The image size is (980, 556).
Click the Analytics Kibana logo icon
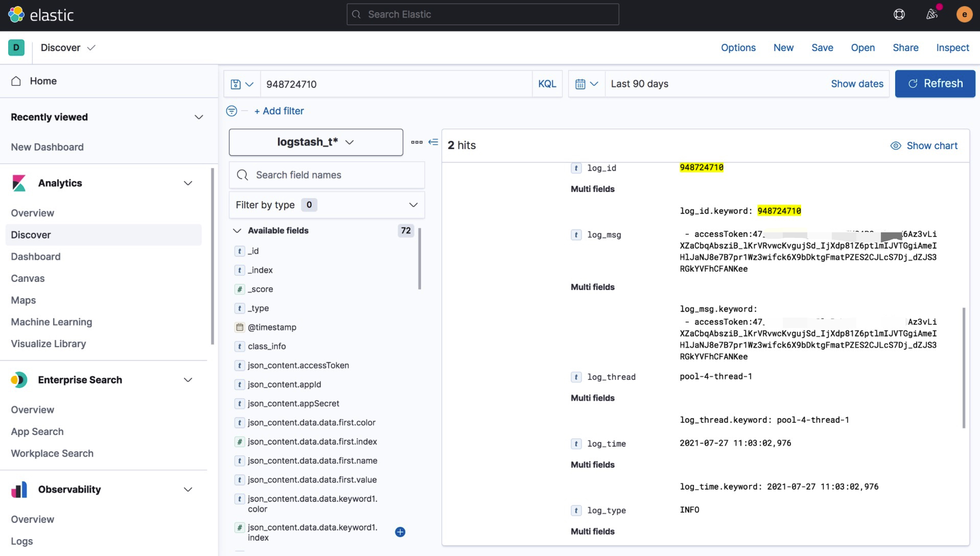pos(19,183)
